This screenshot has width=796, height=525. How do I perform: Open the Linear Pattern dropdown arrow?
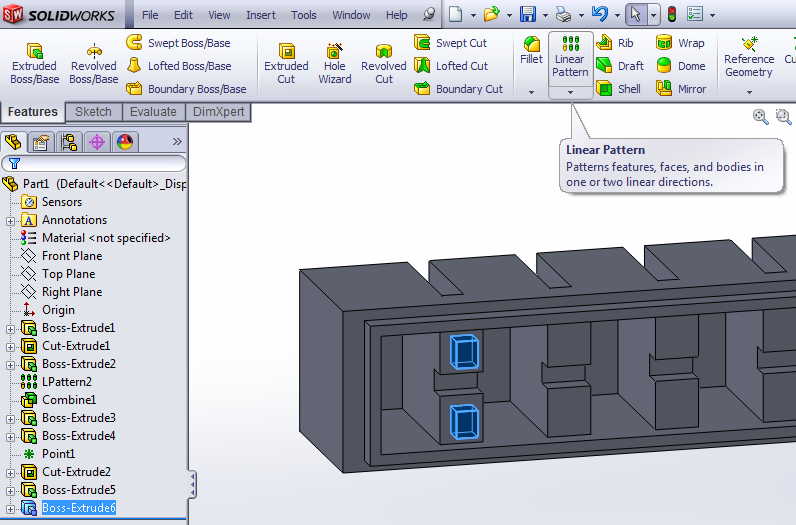[x=570, y=92]
